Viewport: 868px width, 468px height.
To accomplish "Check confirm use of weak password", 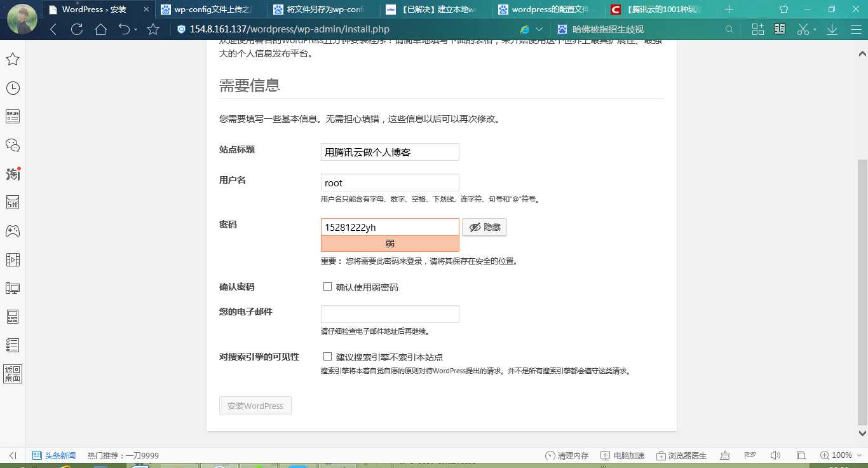I will click(327, 287).
